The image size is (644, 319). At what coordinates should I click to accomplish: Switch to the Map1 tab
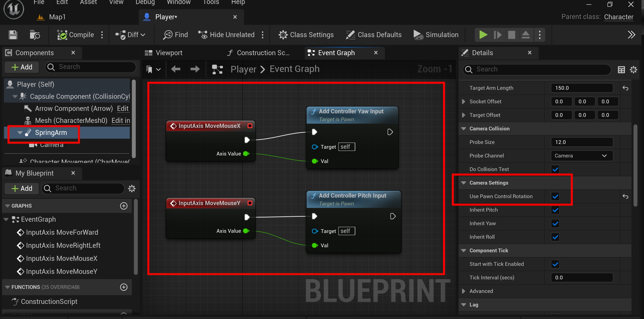[x=51, y=17]
